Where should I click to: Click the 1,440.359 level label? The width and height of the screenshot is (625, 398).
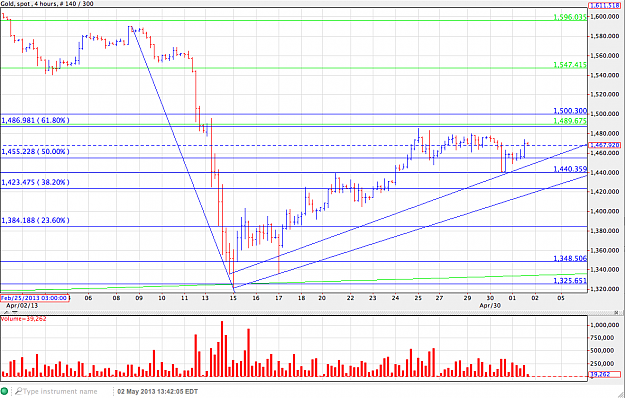click(570, 169)
